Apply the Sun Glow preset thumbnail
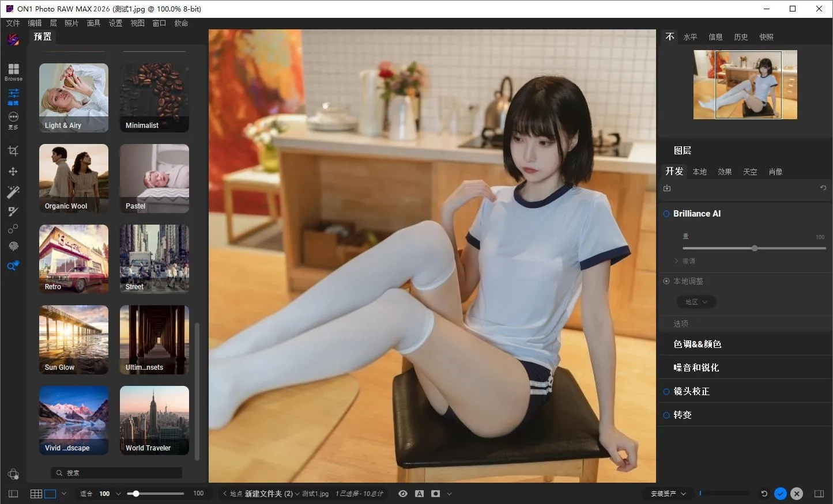This screenshot has width=833, height=504. pos(73,339)
